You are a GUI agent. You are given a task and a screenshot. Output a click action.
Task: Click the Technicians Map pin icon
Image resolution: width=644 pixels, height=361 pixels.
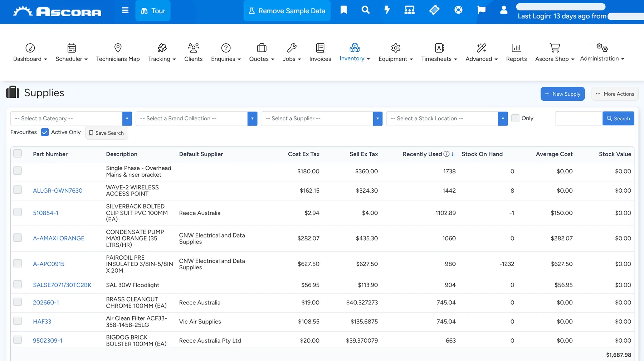coord(118,48)
